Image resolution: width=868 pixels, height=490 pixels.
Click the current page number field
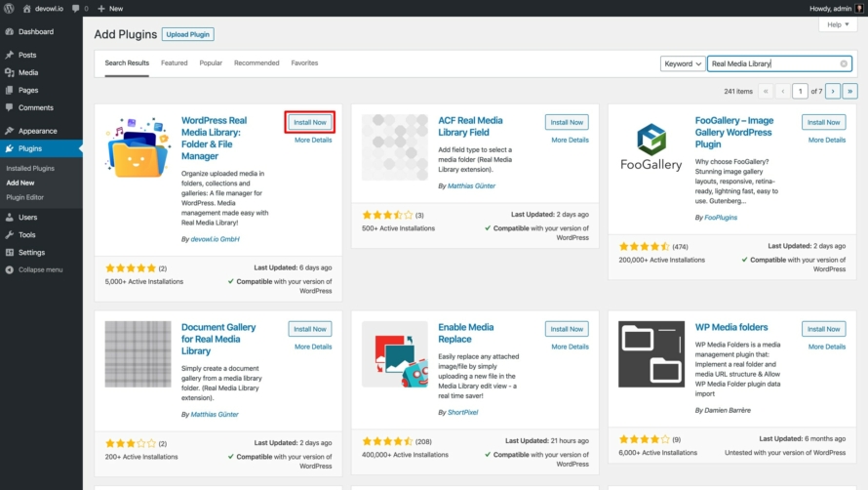[800, 91]
